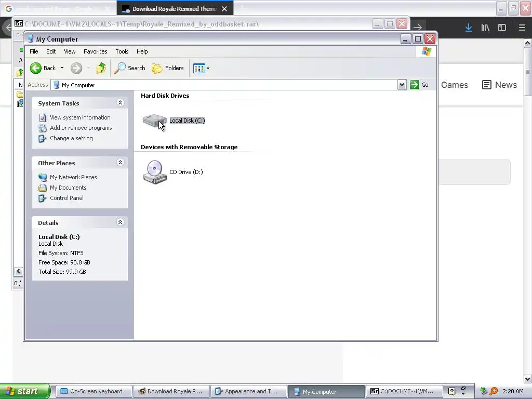Click View system information link
This screenshot has width=532, height=399.
coord(80,117)
